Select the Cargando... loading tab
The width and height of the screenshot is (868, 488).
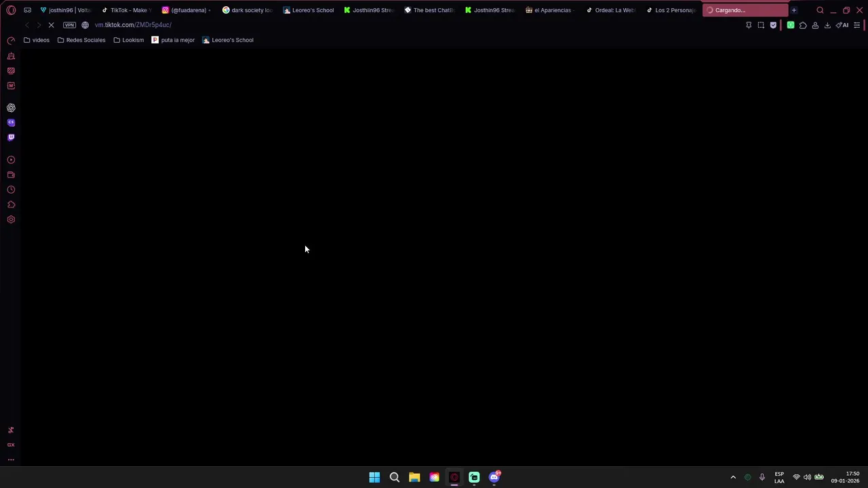[745, 10]
